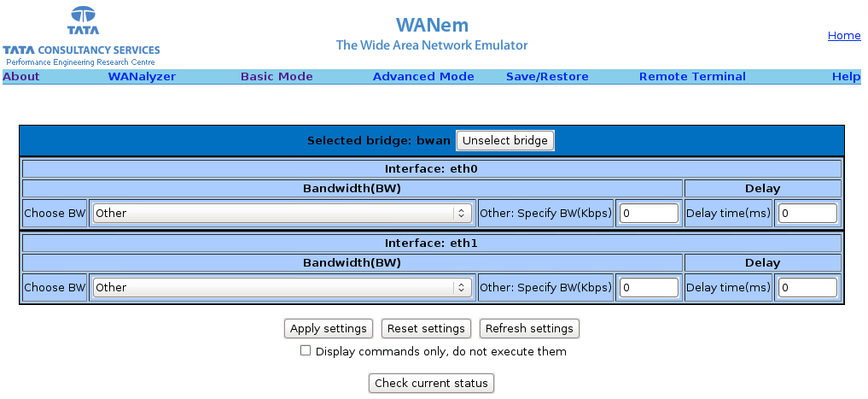Click the TATA logo
The height and width of the screenshot is (399, 868).
[83, 21]
